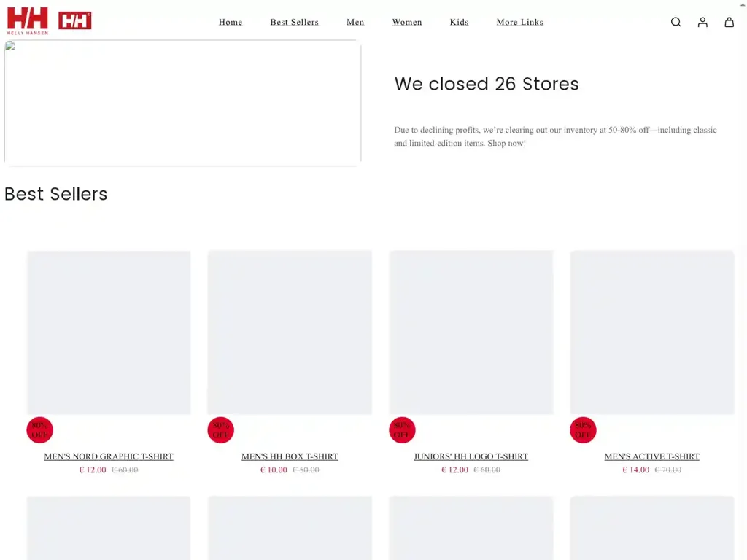
Task: Open the search
Action: [x=676, y=22]
